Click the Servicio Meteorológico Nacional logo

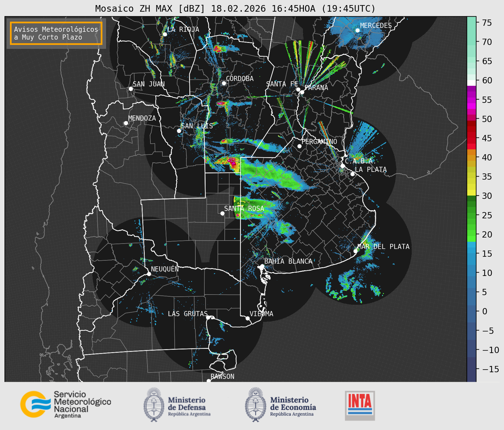tap(65, 404)
